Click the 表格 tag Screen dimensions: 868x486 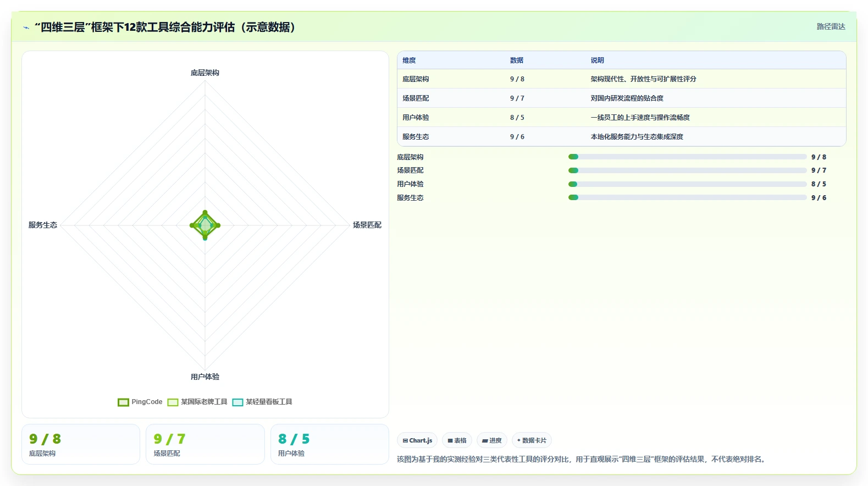pos(457,440)
